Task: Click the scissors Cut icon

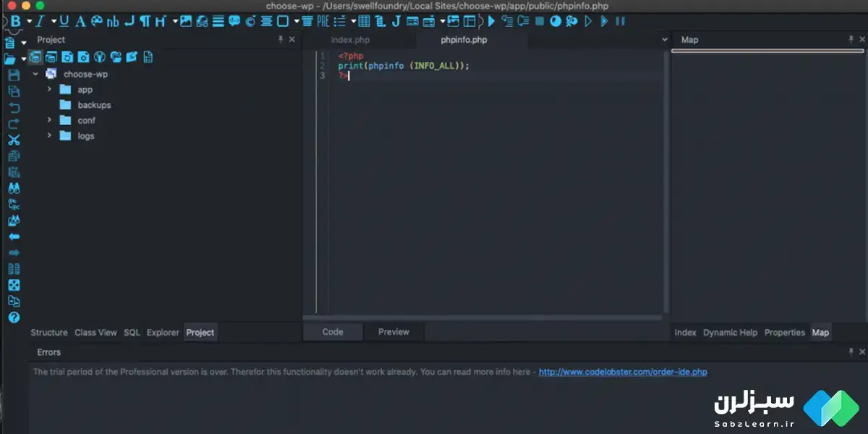Action: coord(14,140)
